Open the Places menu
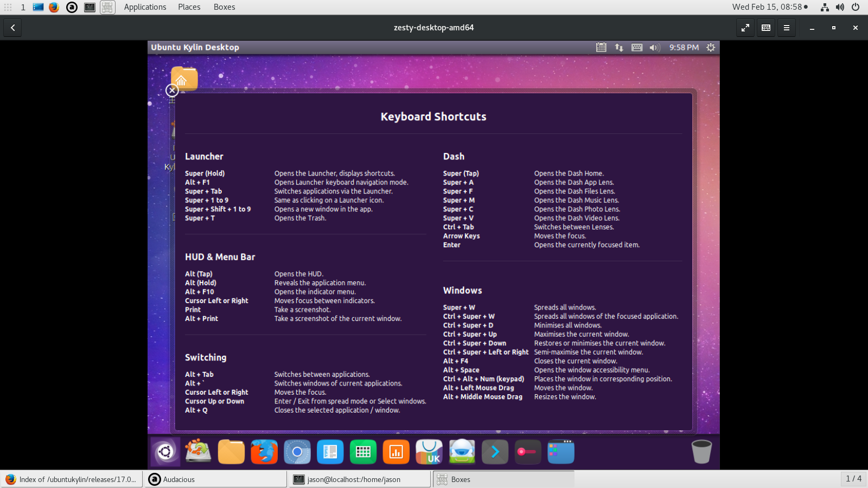Viewport: 868px width, 488px height. [189, 7]
